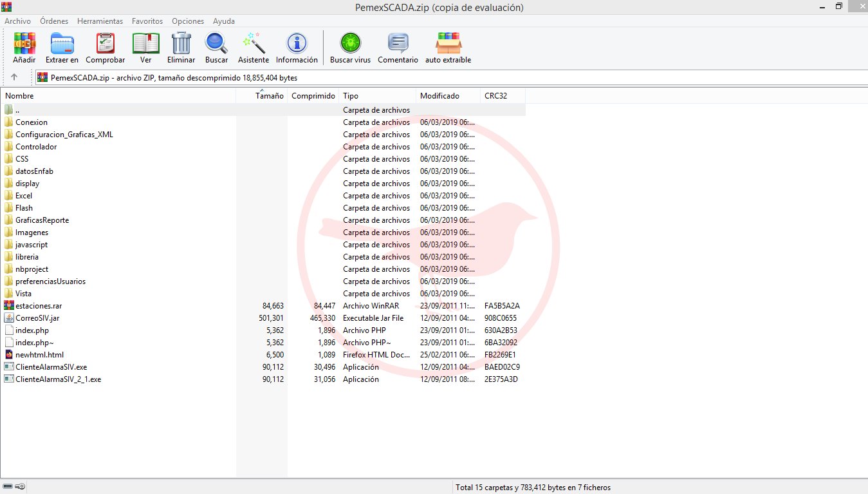Select the javascript folder name
The width and height of the screenshot is (868, 494).
tap(32, 244)
